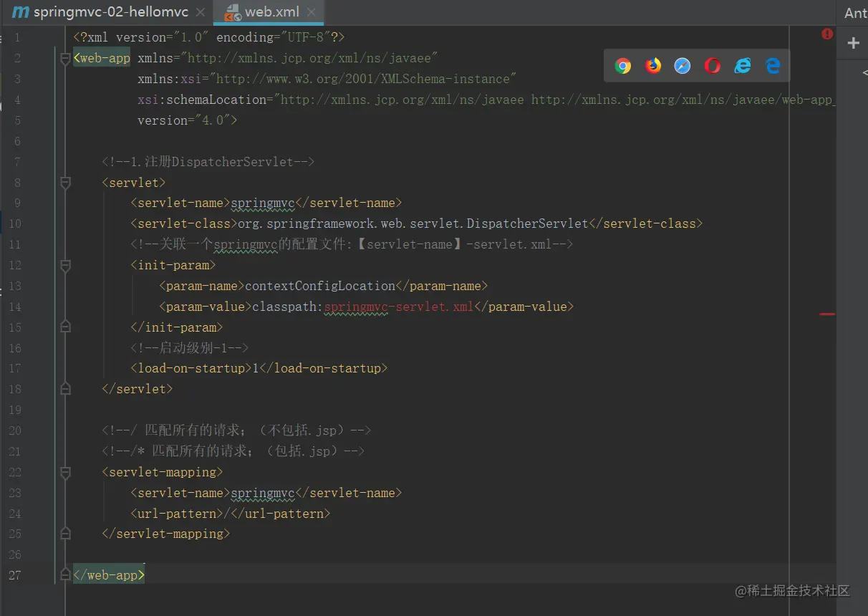Open page in Firefox browser
Image resolution: width=868 pixels, height=616 pixels.
[x=653, y=66]
